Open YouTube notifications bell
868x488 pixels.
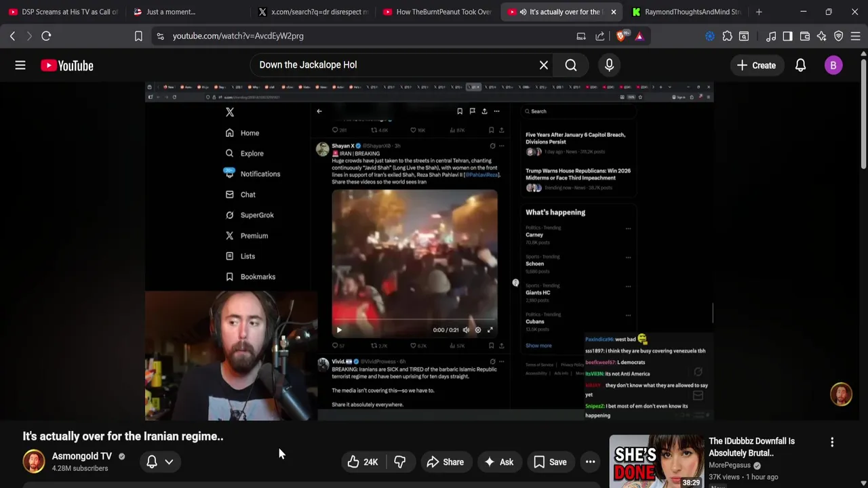[x=800, y=65]
